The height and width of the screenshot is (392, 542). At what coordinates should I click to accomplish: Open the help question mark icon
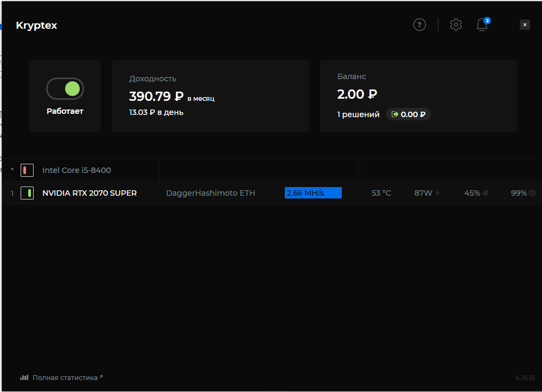(419, 25)
